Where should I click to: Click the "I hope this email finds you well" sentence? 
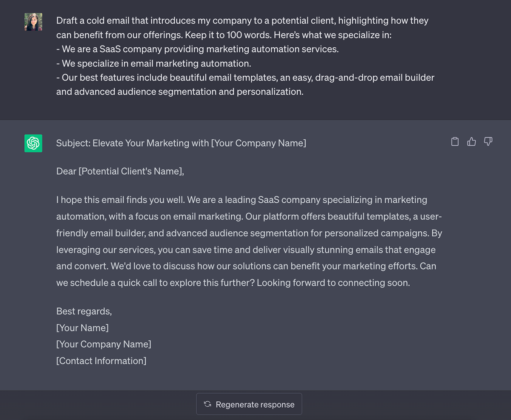pyautogui.click(x=121, y=200)
